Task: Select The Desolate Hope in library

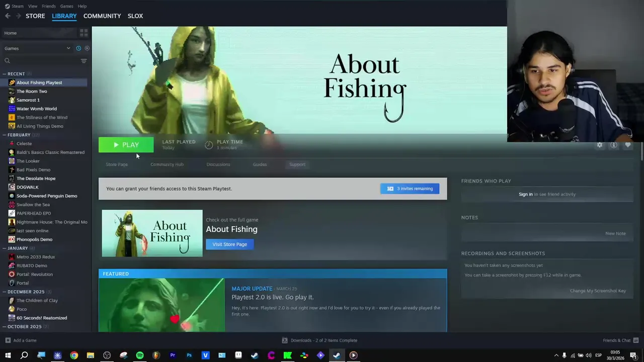Action: (36, 178)
